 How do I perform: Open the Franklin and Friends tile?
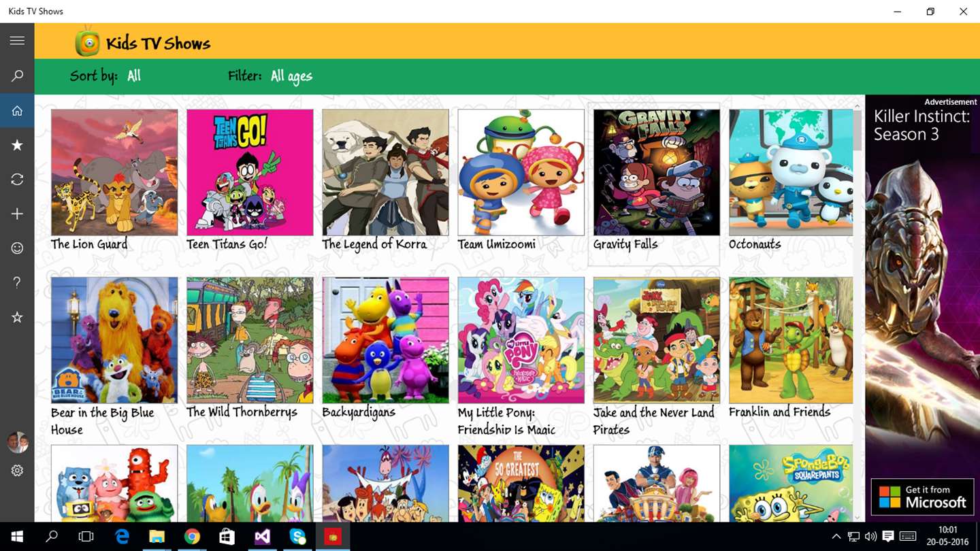pos(791,340)
